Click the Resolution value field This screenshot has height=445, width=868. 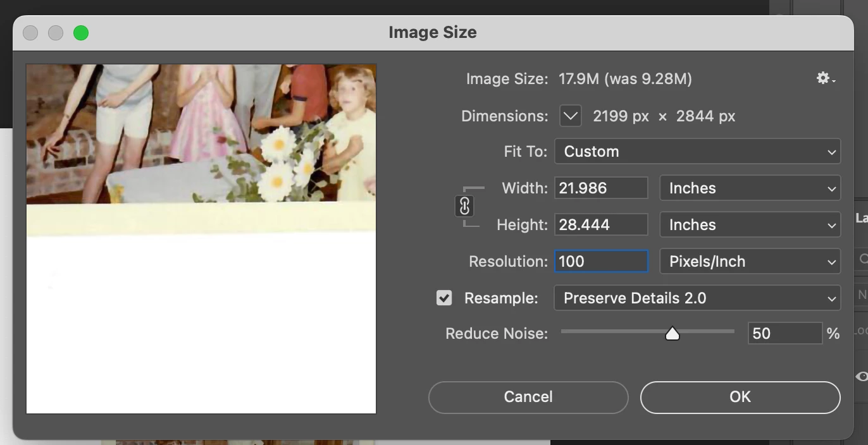(601, 262)
